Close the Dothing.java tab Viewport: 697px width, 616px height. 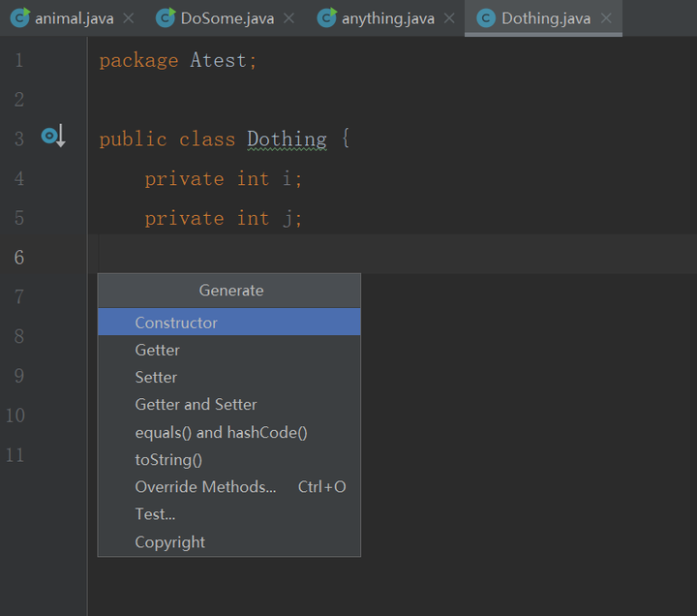605,18
